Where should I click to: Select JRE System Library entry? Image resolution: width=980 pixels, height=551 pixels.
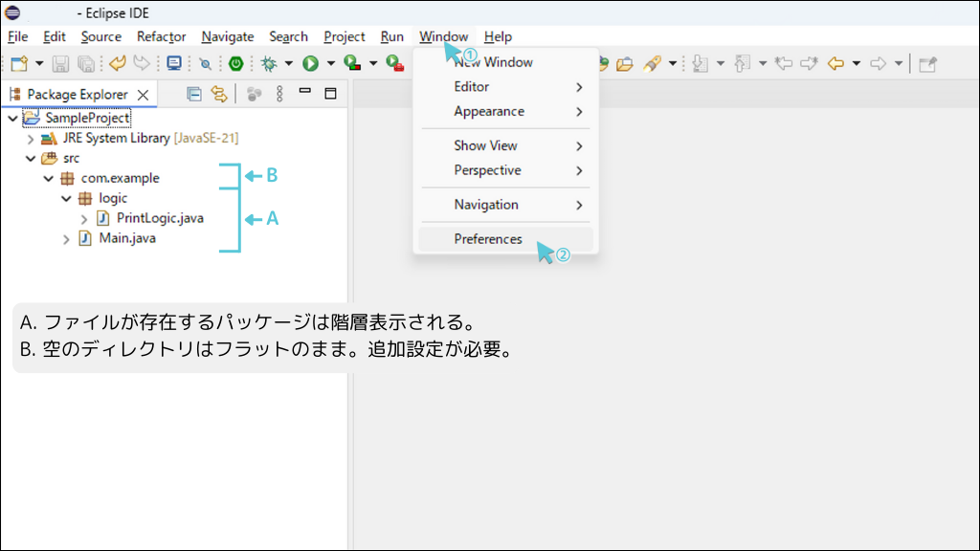tap(150, 138)
